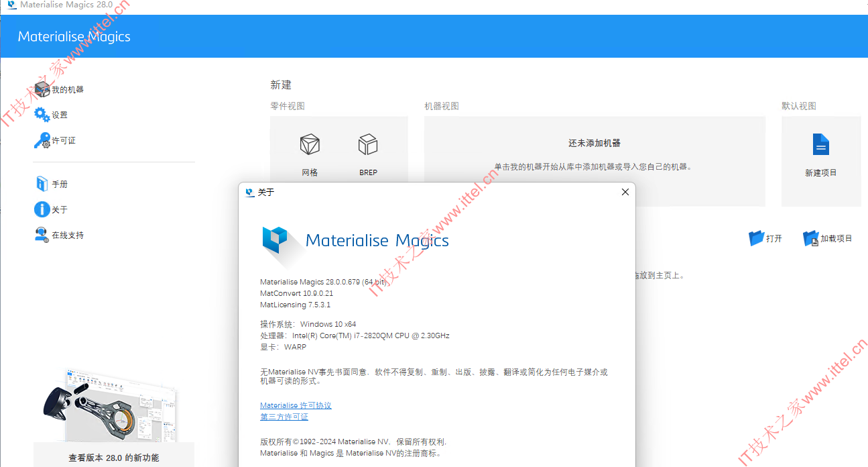Open the 第三方许可证 link
The image size is (868, 467).
[x=284, y=417]
